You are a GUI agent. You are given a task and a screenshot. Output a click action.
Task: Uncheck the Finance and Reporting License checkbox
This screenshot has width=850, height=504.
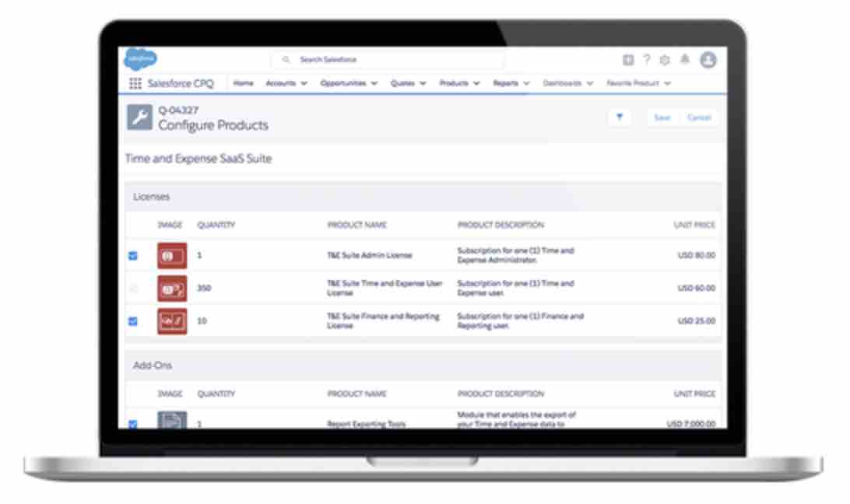point(132,321)
